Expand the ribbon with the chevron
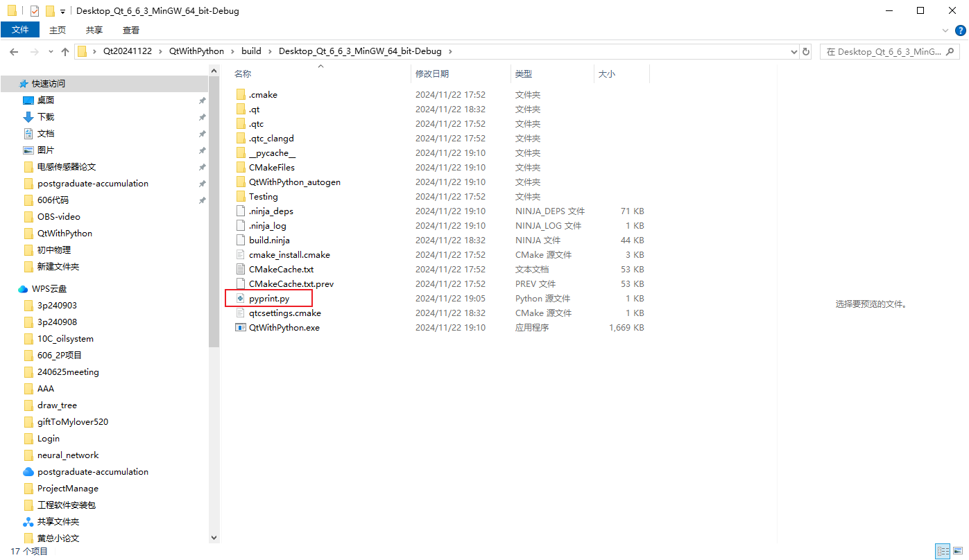This screenshot has height=560, width=969. coord(945,30)
